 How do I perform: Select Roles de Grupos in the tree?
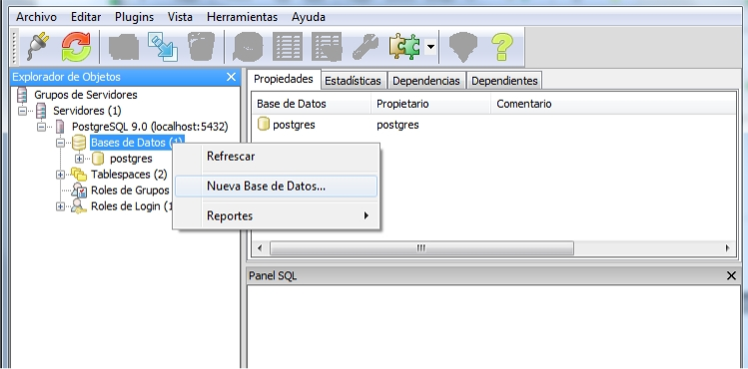[130, 190]
